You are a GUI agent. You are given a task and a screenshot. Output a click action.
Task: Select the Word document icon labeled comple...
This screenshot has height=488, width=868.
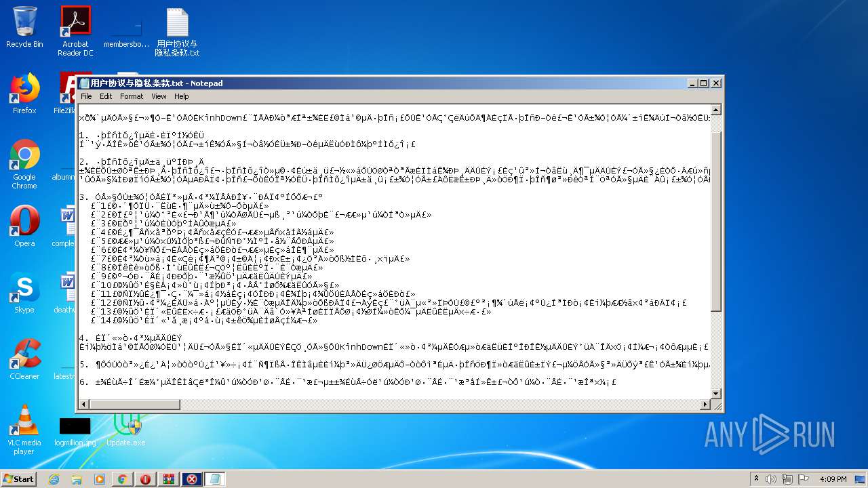coord(66,226)
